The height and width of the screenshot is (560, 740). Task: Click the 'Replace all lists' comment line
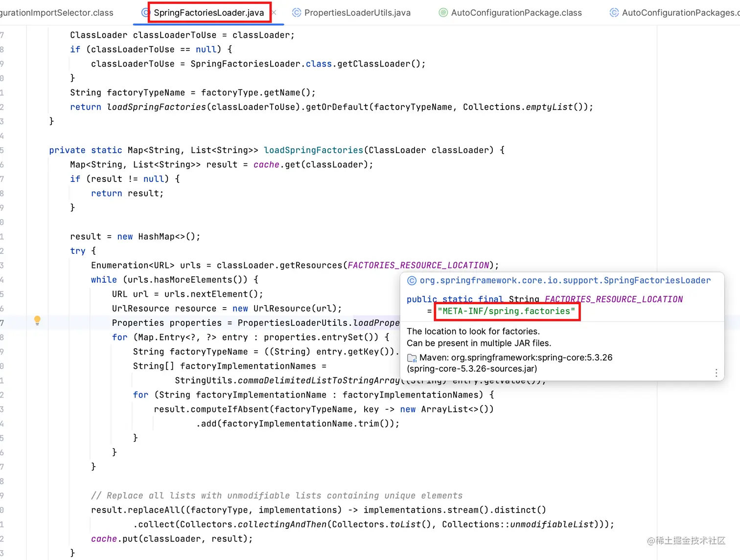[x=277, y=496]
